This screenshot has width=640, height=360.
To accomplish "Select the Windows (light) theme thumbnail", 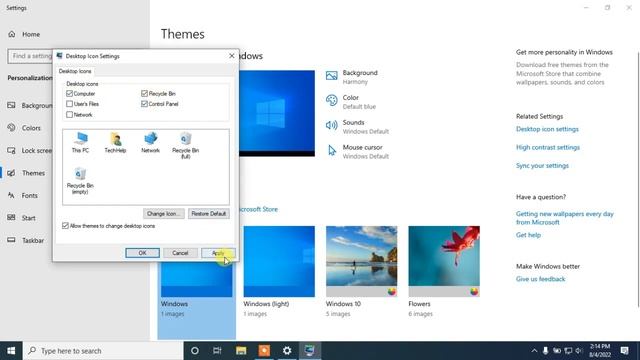I will point(279,262).
